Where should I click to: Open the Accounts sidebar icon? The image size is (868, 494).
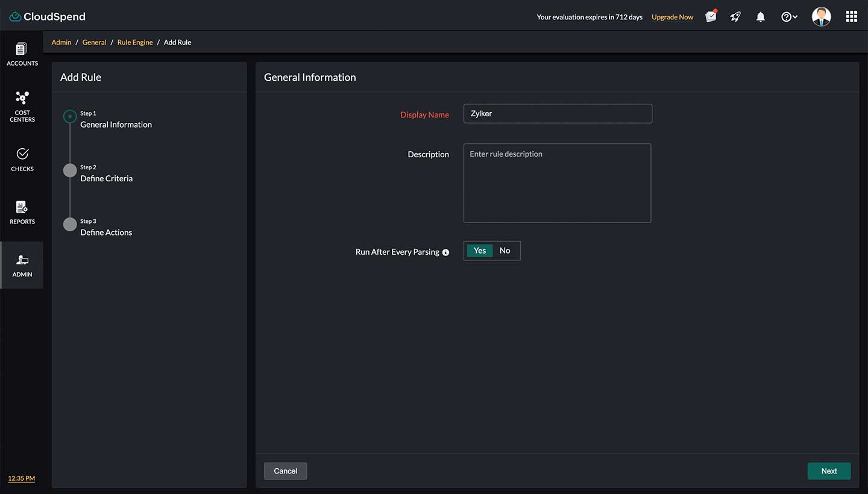pos(22,53)
